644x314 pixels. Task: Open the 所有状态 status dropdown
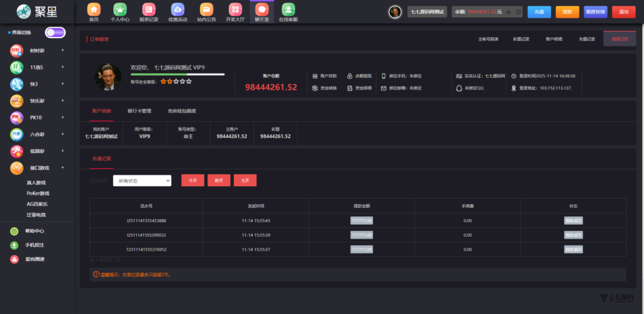(x=142, y=180)
